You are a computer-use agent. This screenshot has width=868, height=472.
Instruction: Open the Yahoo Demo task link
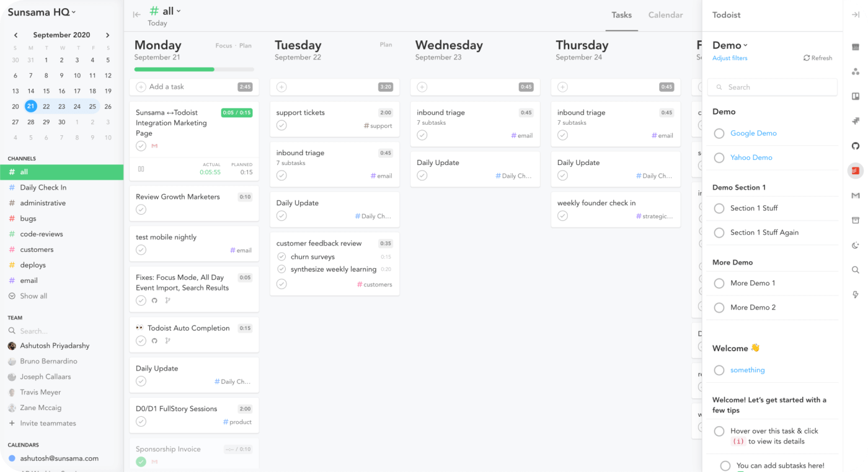[751, 158]
